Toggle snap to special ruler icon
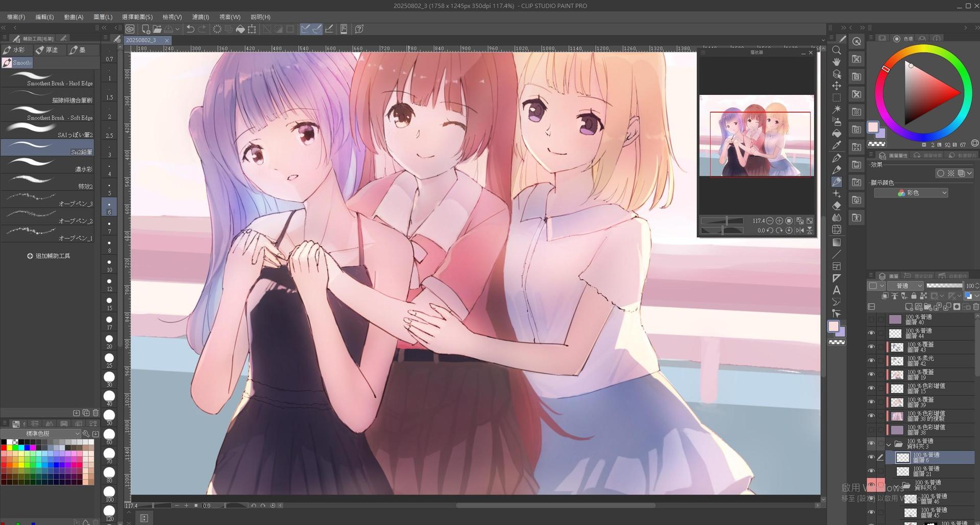980x525 pixels. (x=317, y=29)
